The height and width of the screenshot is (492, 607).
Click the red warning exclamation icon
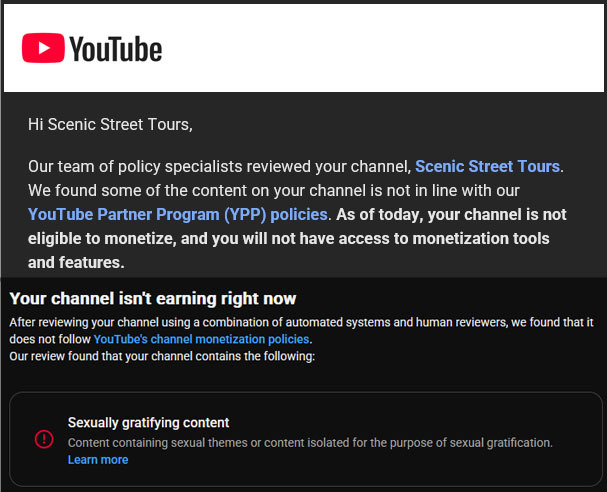click(44, 439)
